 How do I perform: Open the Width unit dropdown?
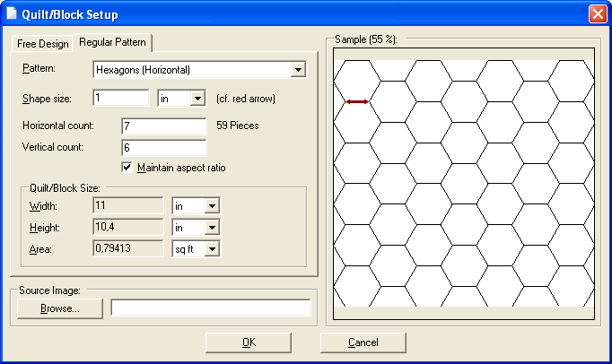(x=196, y=206)
